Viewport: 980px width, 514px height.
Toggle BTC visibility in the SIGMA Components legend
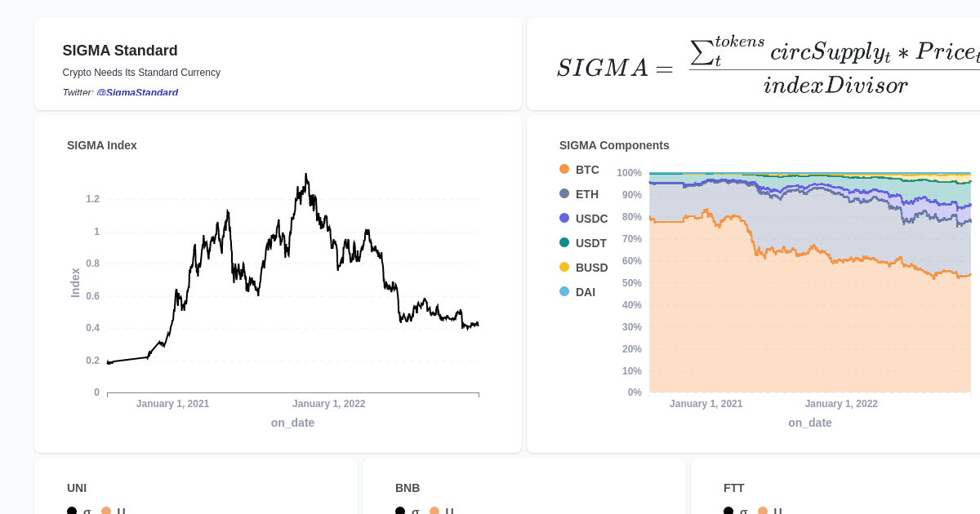pos(564,170)
